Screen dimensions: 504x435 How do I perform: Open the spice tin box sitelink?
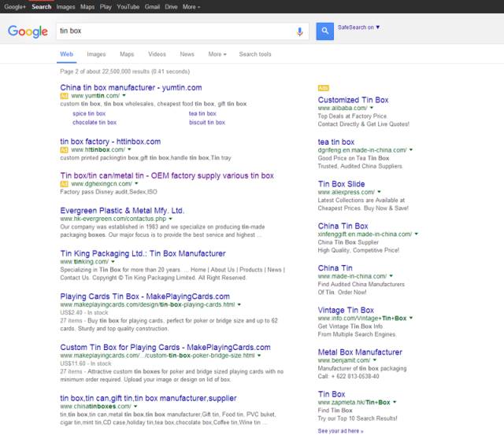(x=89, y=113)
